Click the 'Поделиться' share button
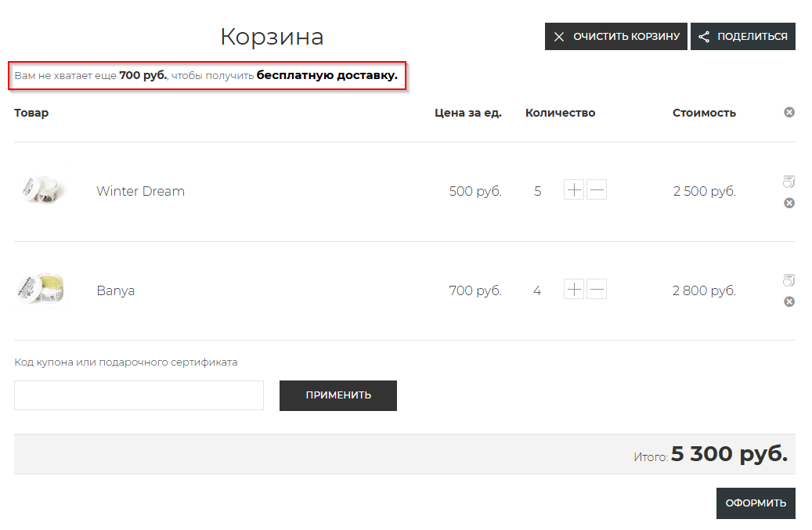 point(742,37)
